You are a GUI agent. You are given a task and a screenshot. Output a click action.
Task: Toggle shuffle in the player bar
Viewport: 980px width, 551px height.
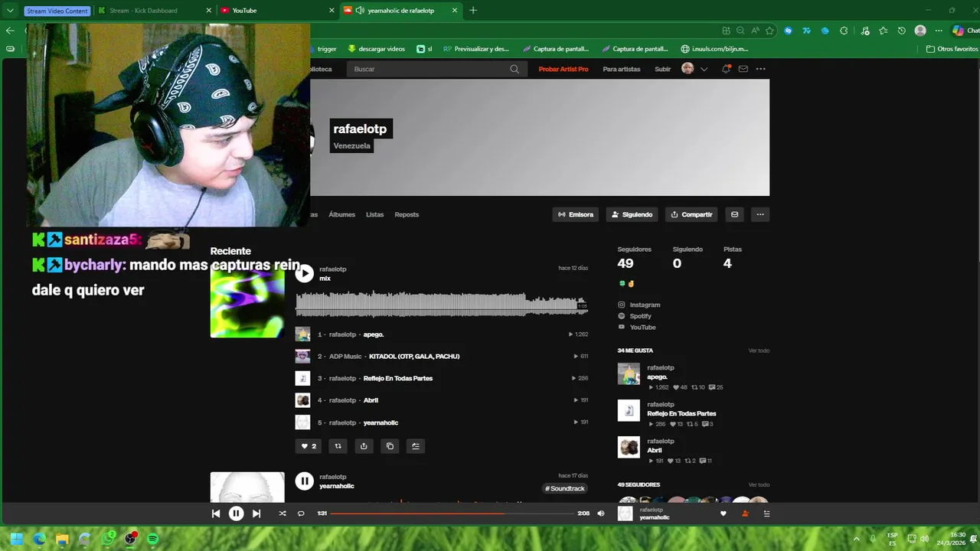pyautogui.click(x=283, y=514)
